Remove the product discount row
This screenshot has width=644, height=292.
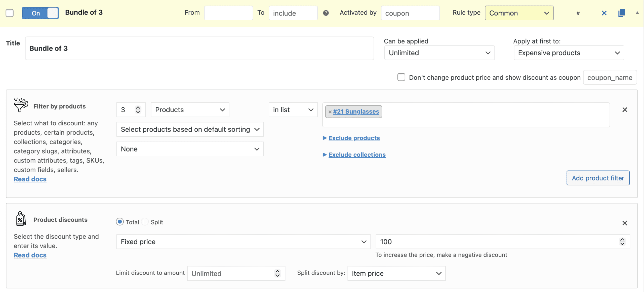(x=625, y=223)
